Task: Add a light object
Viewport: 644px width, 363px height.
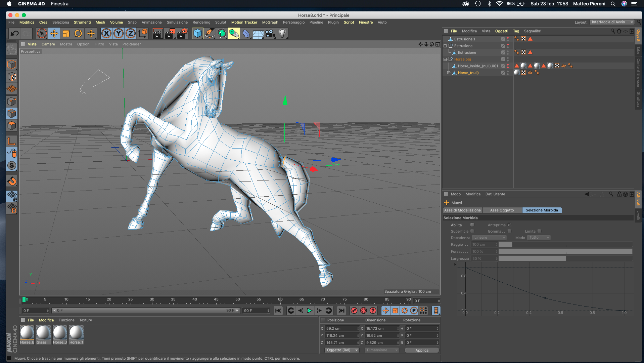Action: pos(282,33)
